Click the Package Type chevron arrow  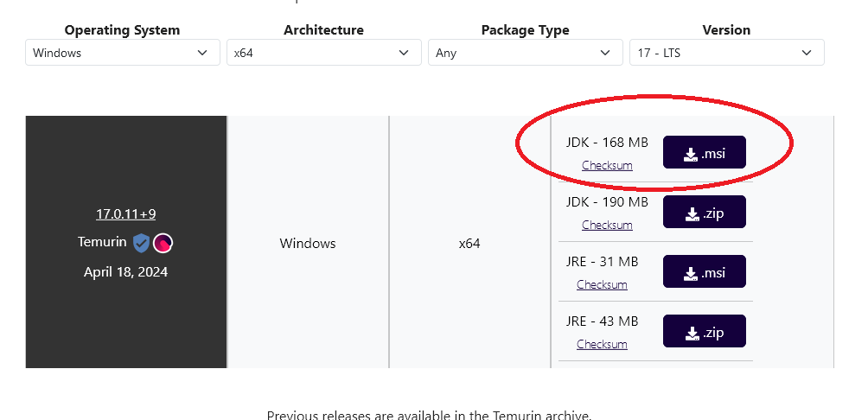(x=605, y=53)
